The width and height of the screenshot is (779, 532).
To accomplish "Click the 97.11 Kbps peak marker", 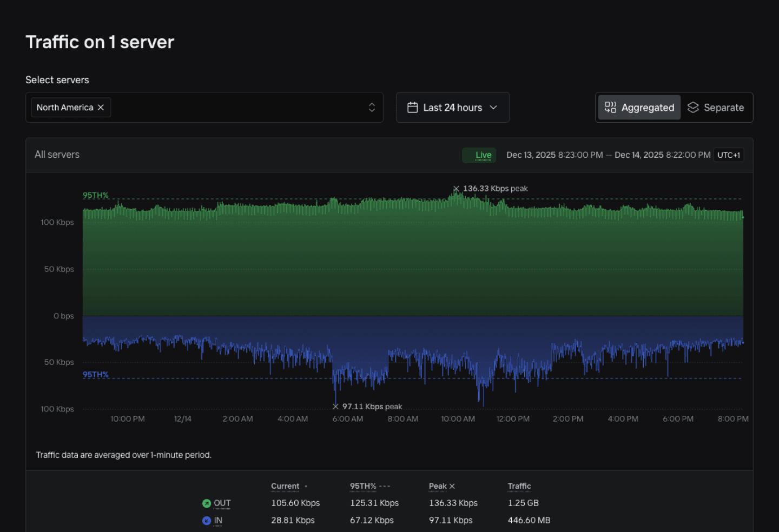I will 335,407.
